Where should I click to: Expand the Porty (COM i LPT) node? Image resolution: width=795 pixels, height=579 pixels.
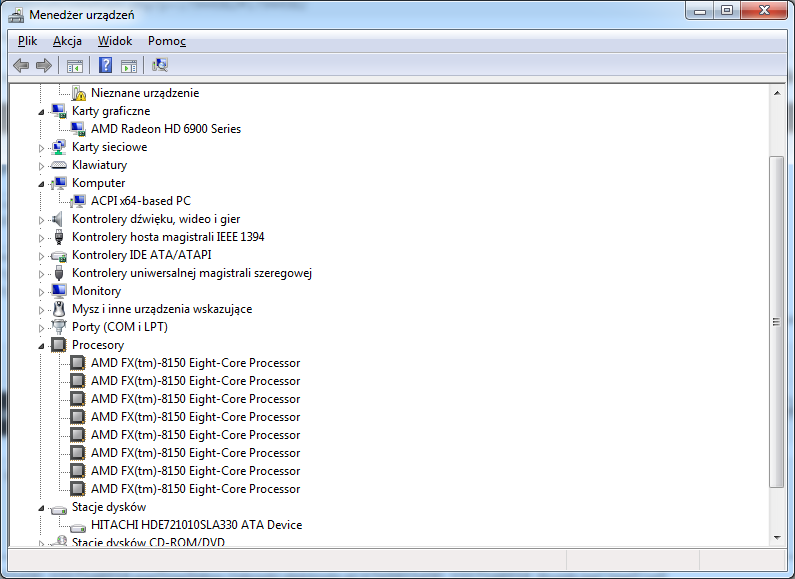click(42, 328)
